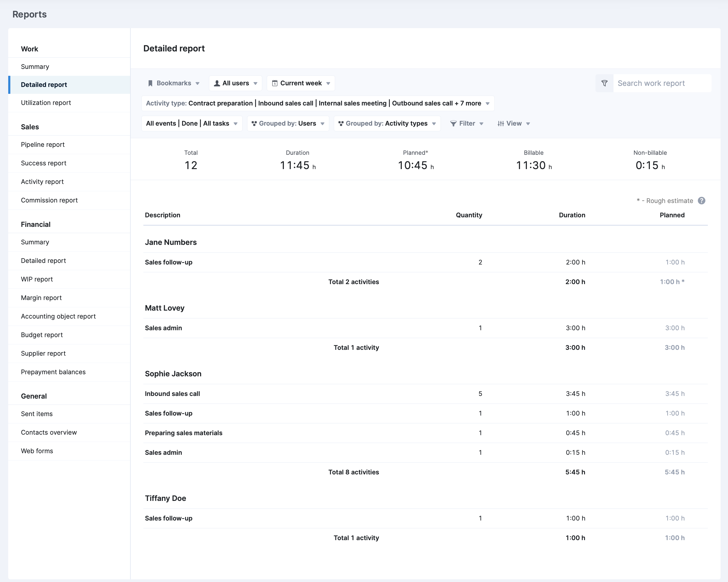Click the Duration column header
The image size is (728, 582).
tap(572, 215)
